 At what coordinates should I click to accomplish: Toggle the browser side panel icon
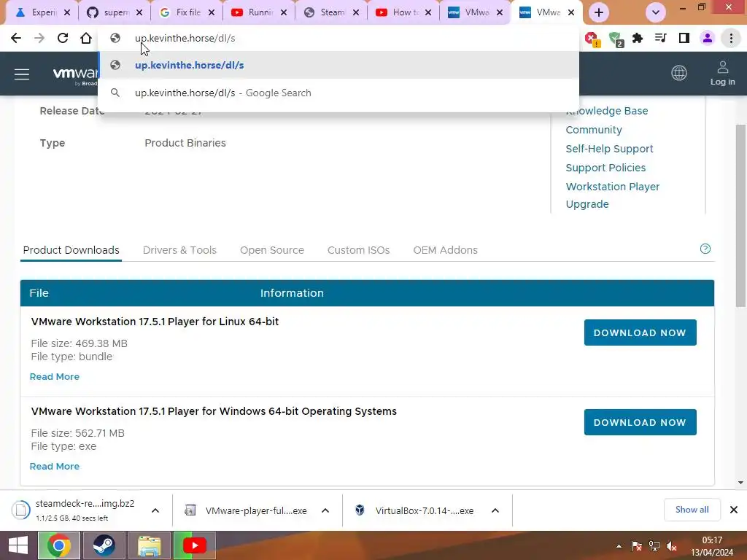(x=684, y=38)
